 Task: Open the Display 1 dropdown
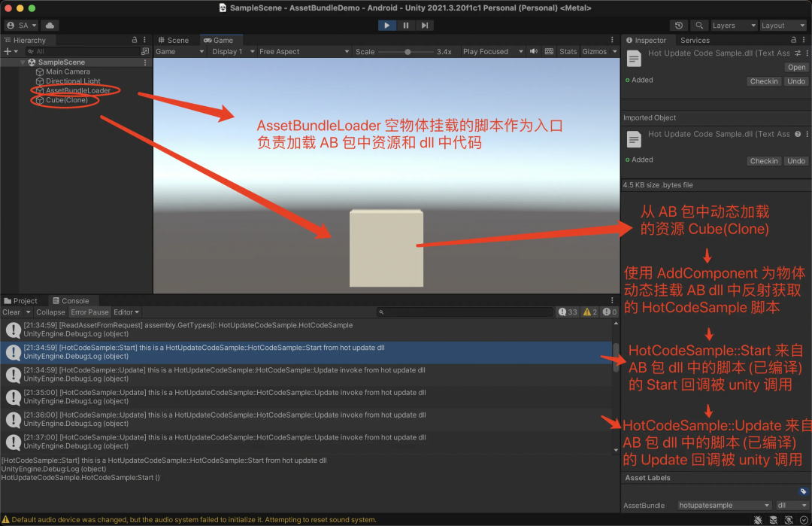[x=232, y=51]
